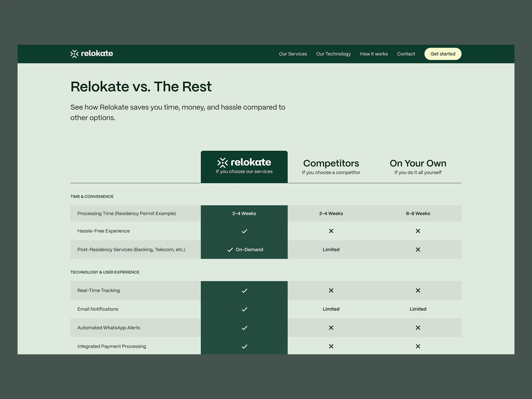Click Competitors Limited for Email Notifications
Image resolution: width=532 pixels, height=399 pixels.
click(x=331, y=309)
